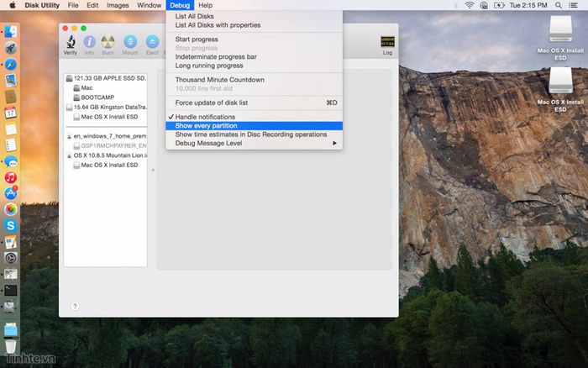Click battery charging icon in menu bar
This screenshot has height=368, width=588.
499,5
